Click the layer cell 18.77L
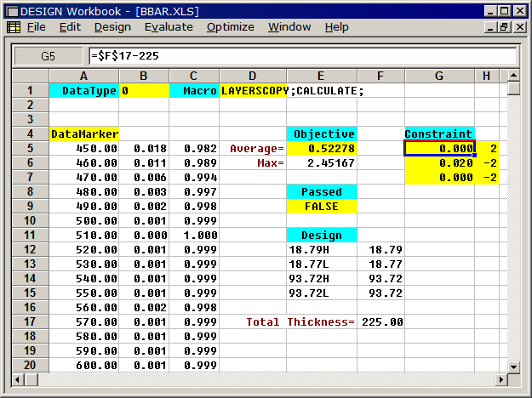 click(x=322, y=264)
